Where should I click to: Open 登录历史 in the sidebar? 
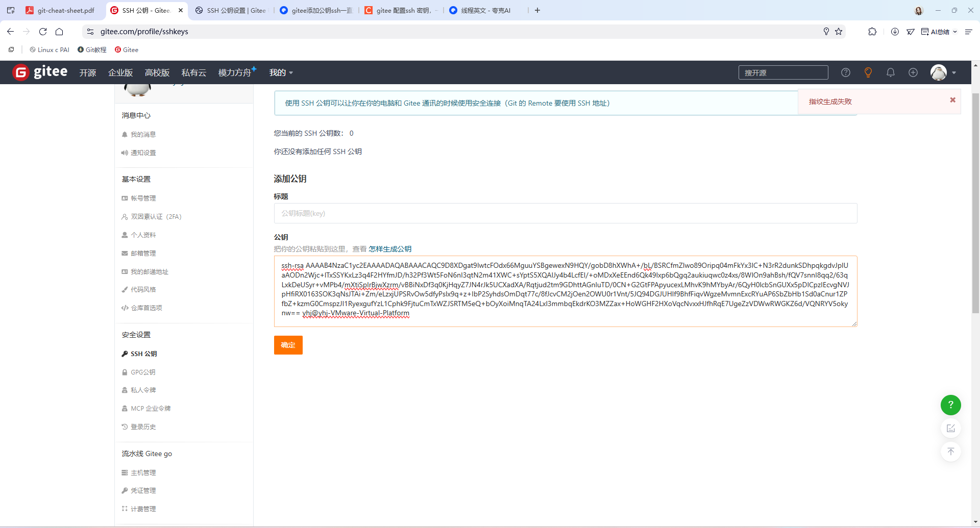(138, 426)
